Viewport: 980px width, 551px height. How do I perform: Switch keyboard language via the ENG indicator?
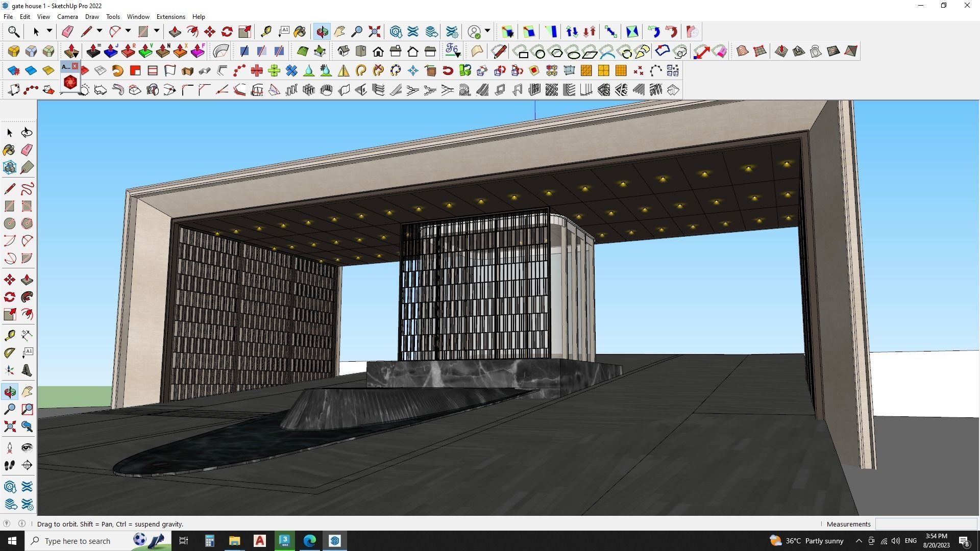click(911, 541)
